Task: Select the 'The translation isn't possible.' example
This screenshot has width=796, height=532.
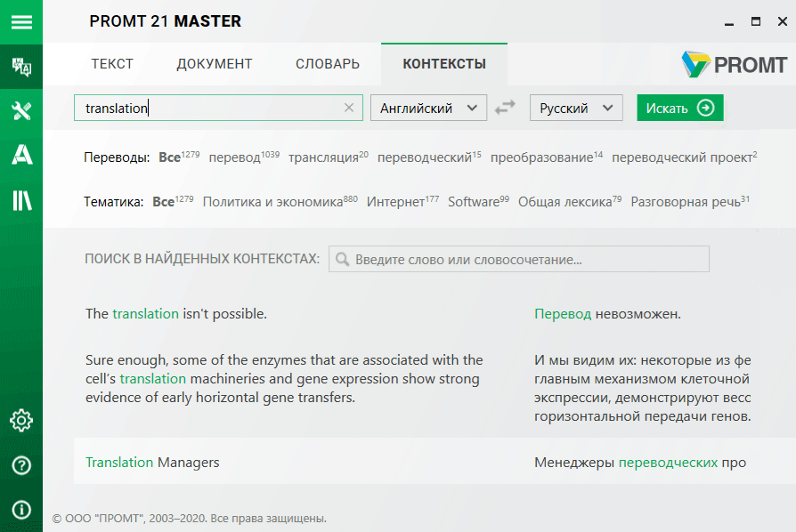Action: (x=176, y=314)
